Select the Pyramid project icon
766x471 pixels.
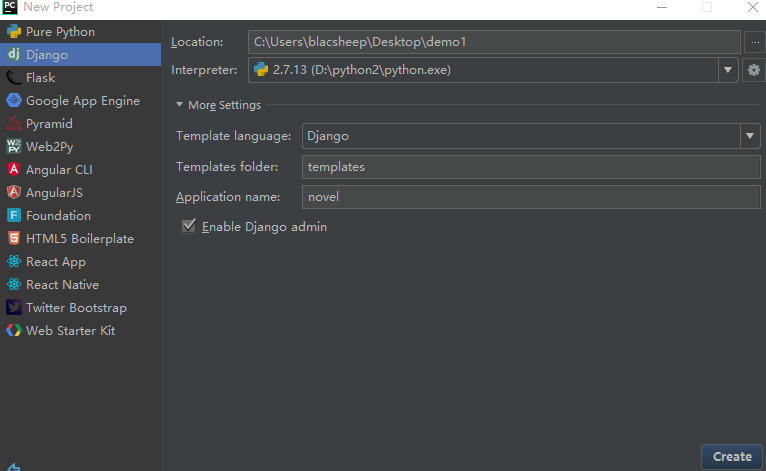[14, 124]
